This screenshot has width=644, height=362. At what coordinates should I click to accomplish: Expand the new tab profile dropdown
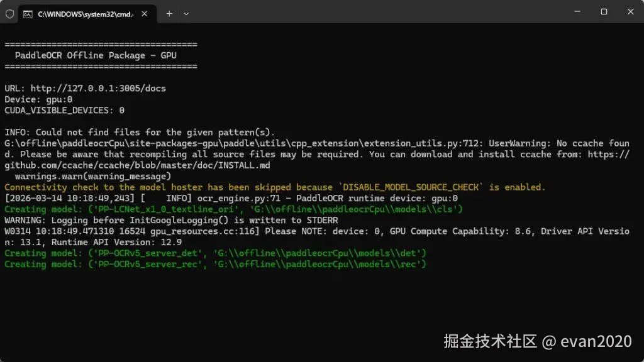coord(186,14)
